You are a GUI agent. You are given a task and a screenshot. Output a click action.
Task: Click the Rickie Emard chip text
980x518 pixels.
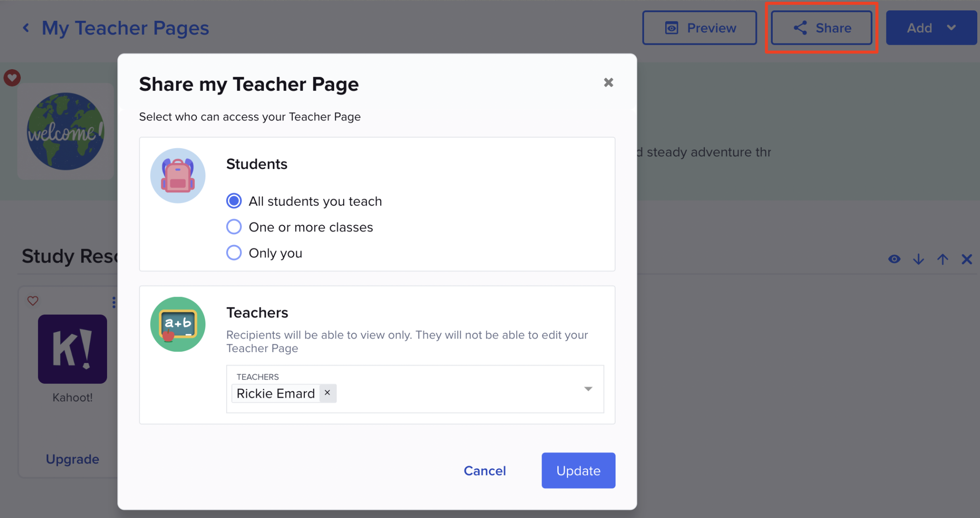pos(275,393)
